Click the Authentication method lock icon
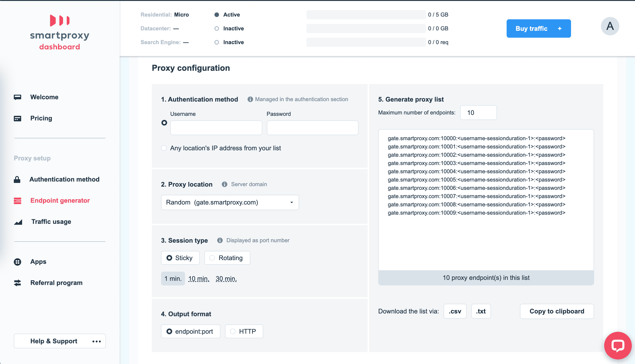This screenshot has height=364, width=635. tap(17, 179)
